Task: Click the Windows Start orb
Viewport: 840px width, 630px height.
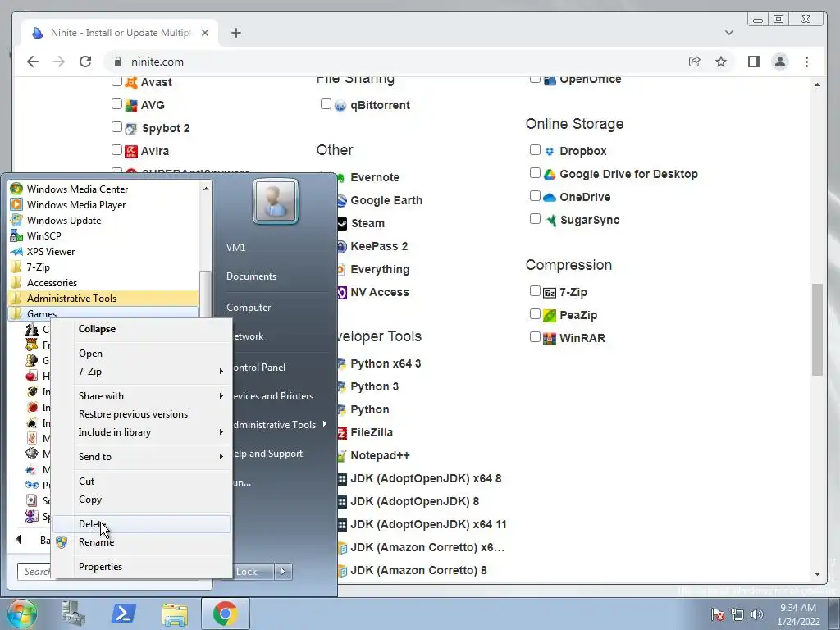Action: pyautogui.click(x=21, y=614)
